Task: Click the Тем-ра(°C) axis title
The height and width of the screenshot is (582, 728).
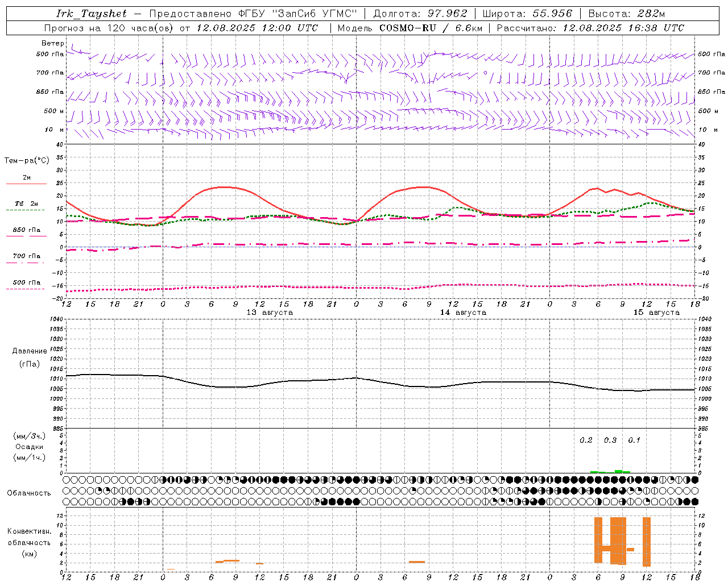Action: tap(27, 161)
